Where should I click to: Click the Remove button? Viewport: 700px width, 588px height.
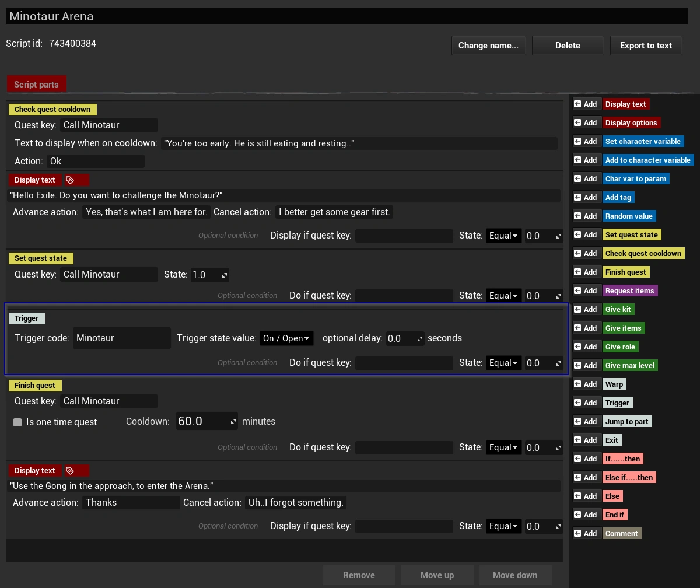359,575
